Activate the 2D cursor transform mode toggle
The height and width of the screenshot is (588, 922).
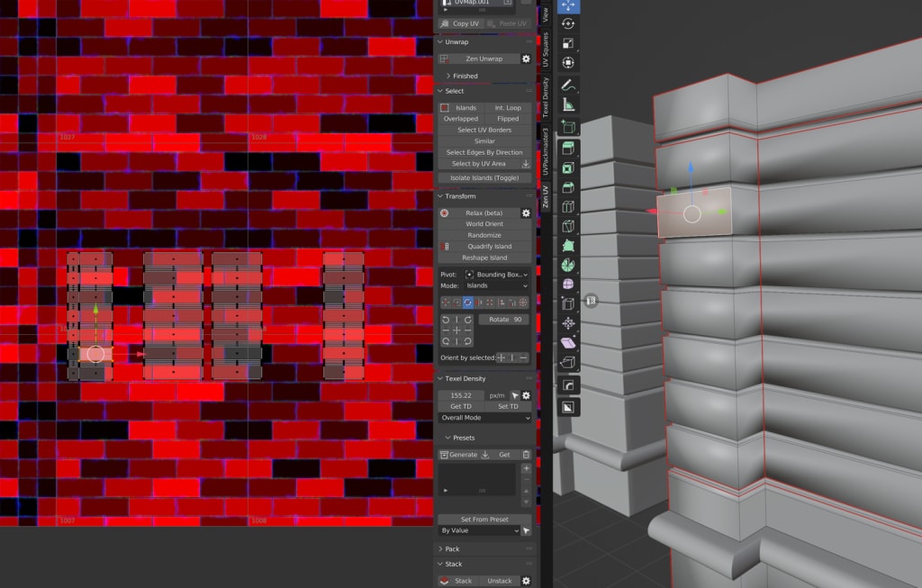(x=523, y=303)
